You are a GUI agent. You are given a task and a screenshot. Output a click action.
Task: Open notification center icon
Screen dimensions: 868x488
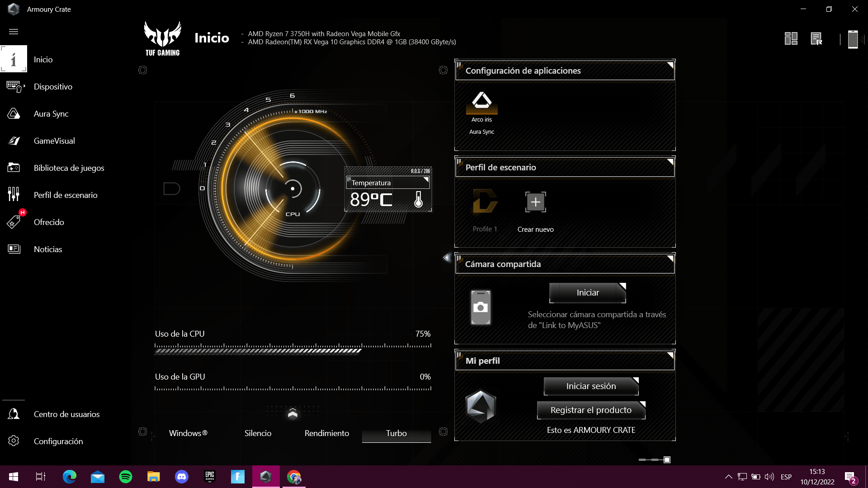(x=850, y=477)
